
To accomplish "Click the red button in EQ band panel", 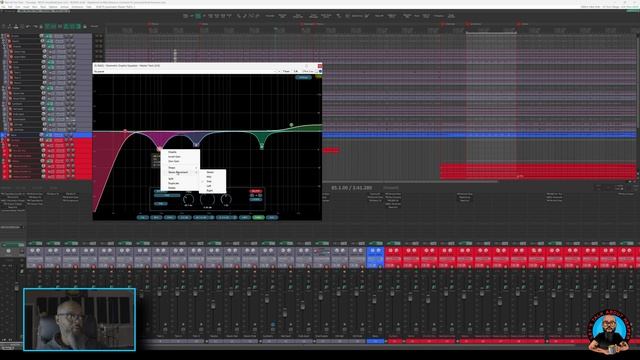I will coord(256,191).
